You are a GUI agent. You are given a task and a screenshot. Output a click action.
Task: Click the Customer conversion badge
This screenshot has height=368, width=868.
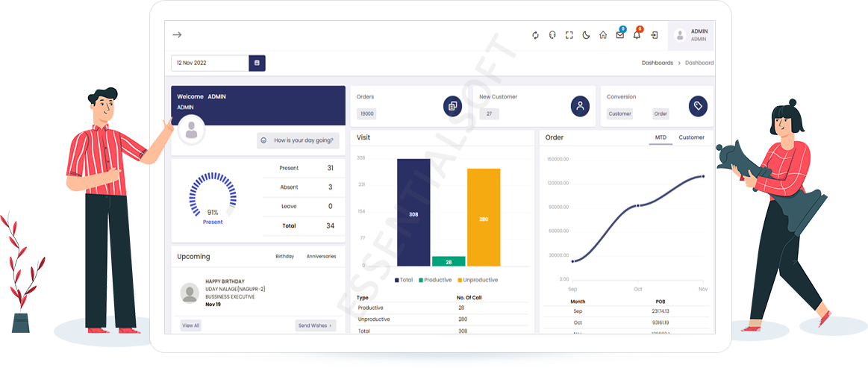click(x=619, y=114)
